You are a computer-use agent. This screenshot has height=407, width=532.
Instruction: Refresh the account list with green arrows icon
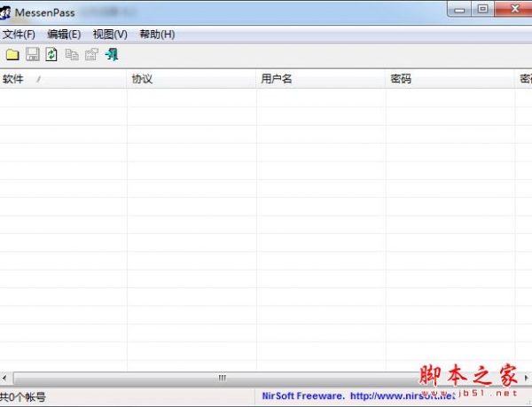click(x=51, y=55)
